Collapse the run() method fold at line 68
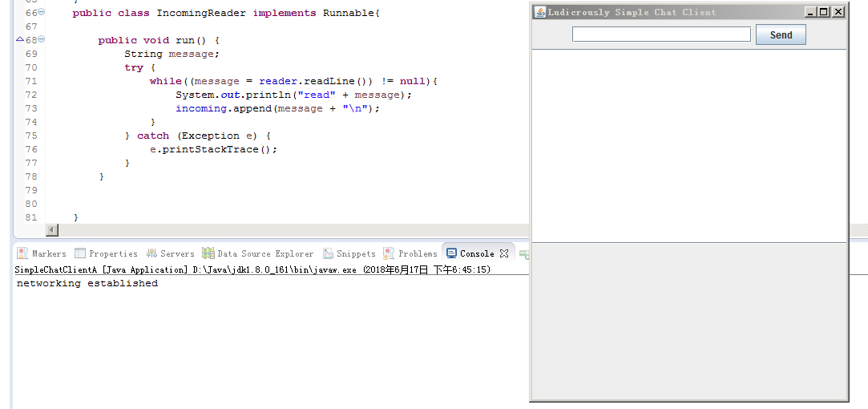 [x=42, y=39]
